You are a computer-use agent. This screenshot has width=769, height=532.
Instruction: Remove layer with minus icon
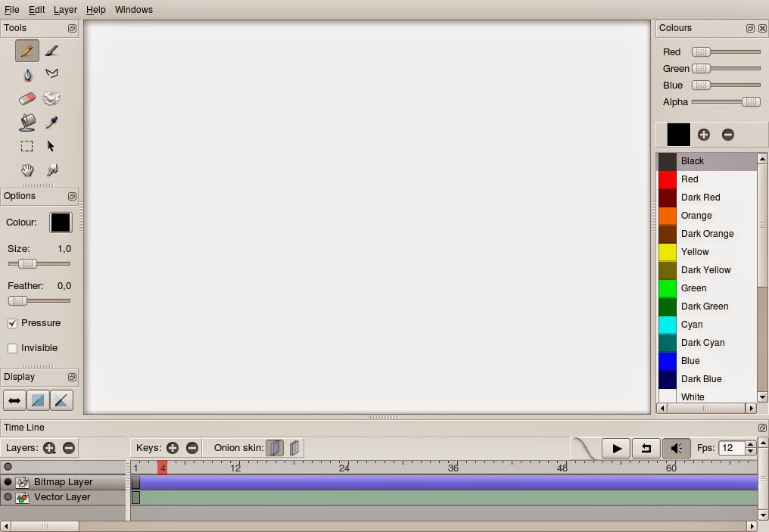(69, 448)
